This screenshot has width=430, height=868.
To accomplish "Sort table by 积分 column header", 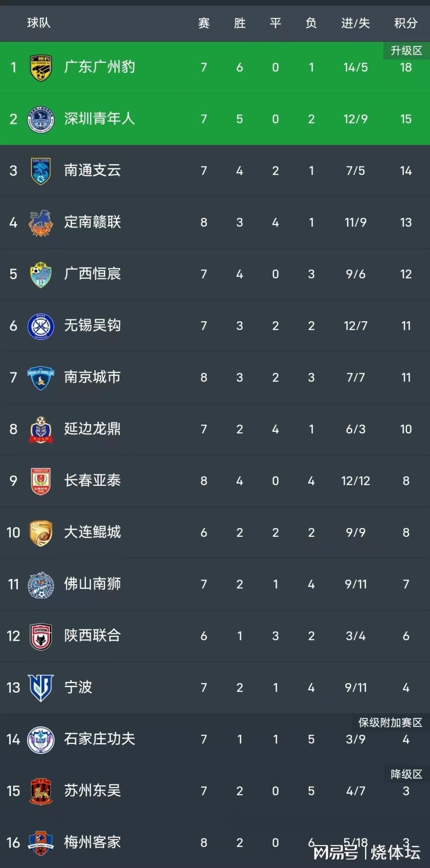I will pyautogui.click(x=406, y=23).
